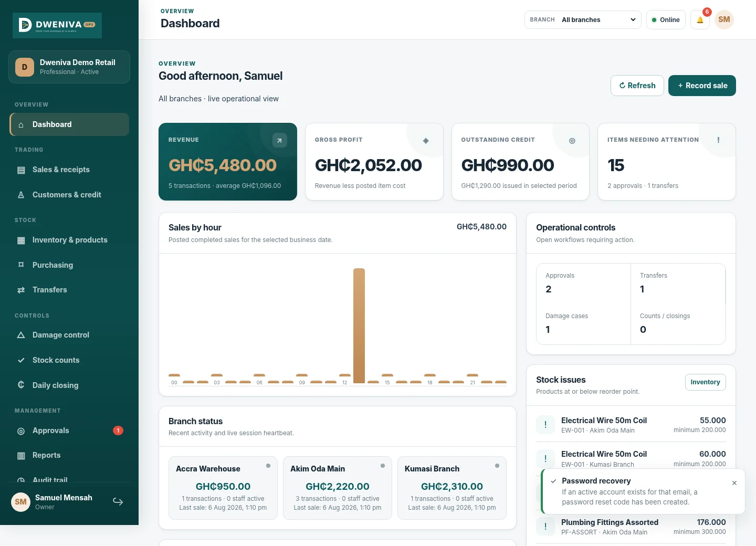
Task: Dismiss the Password recovery notification
Action: point(734,483)
